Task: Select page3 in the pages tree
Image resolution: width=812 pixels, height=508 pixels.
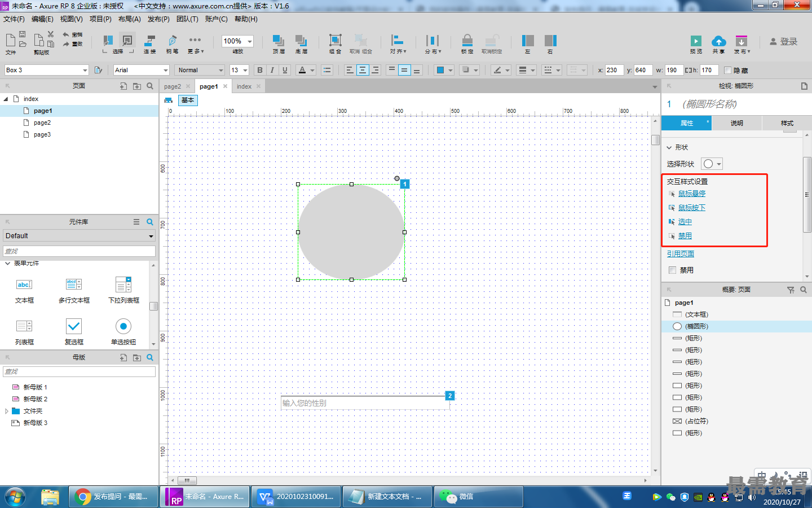Action: (42, 134)
